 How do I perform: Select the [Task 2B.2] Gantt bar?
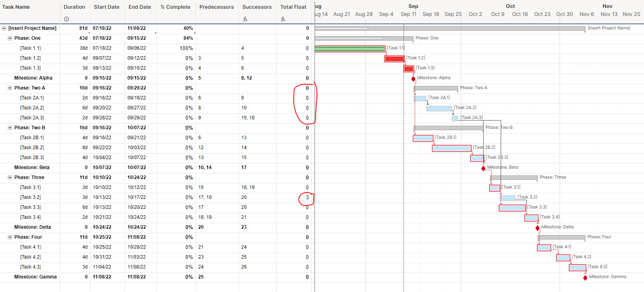[x=452, y=148]
